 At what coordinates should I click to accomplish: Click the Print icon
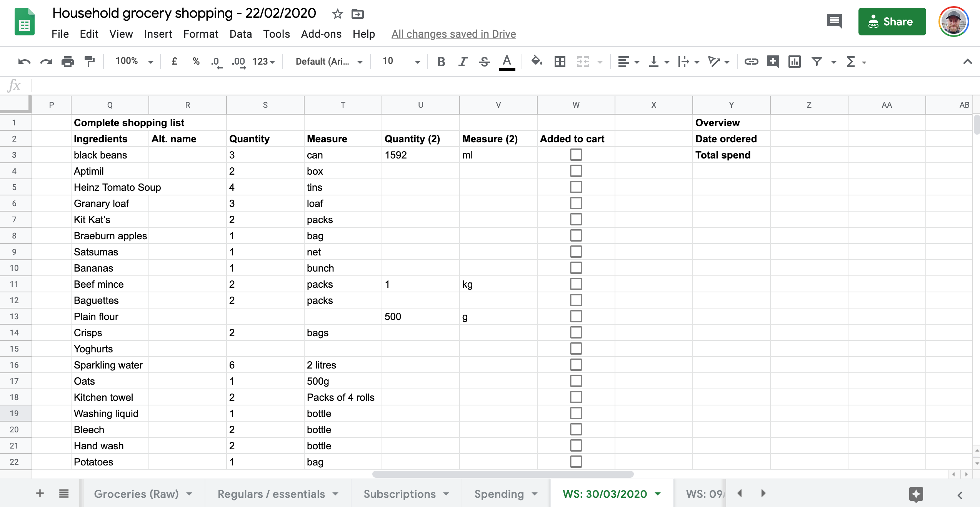tap(68, 62)
